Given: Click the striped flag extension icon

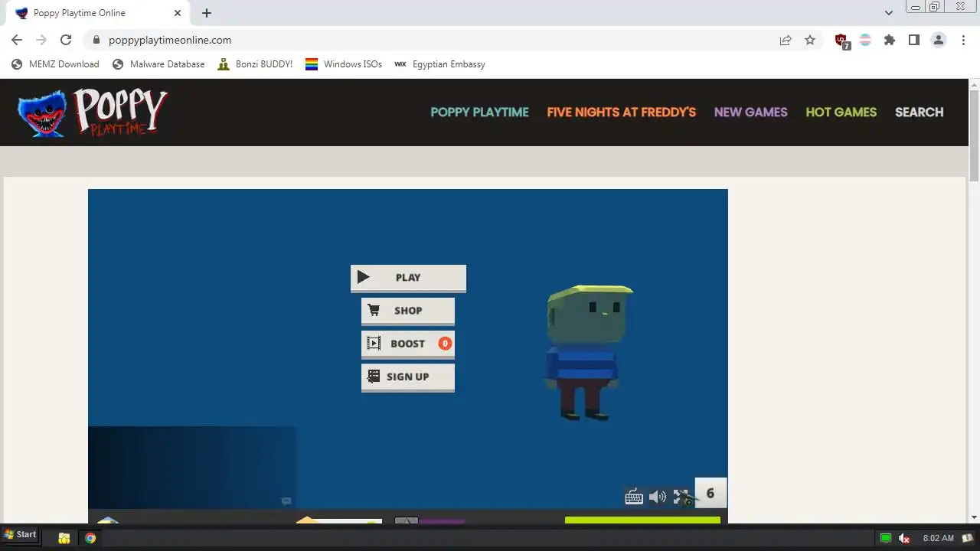Looking at the screenshot, I should (865, 40).
